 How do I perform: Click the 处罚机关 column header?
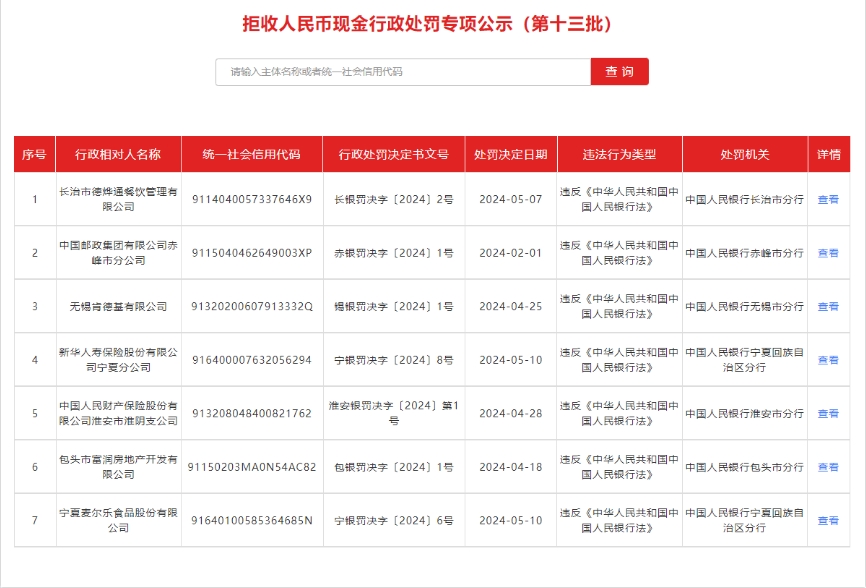pos(745,155)
